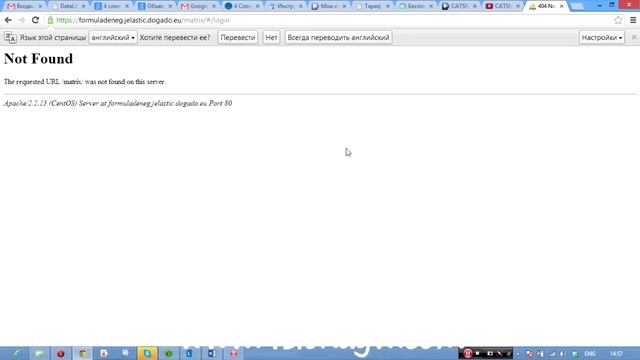640x360 pixels.
Task: Click the green padlock security icon
Action: 50,20
